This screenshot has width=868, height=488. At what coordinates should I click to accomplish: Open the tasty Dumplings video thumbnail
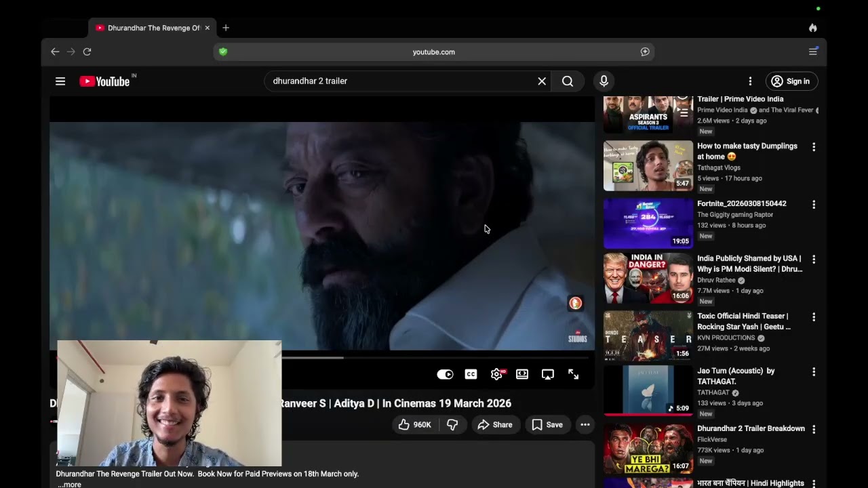pos(648,166)
